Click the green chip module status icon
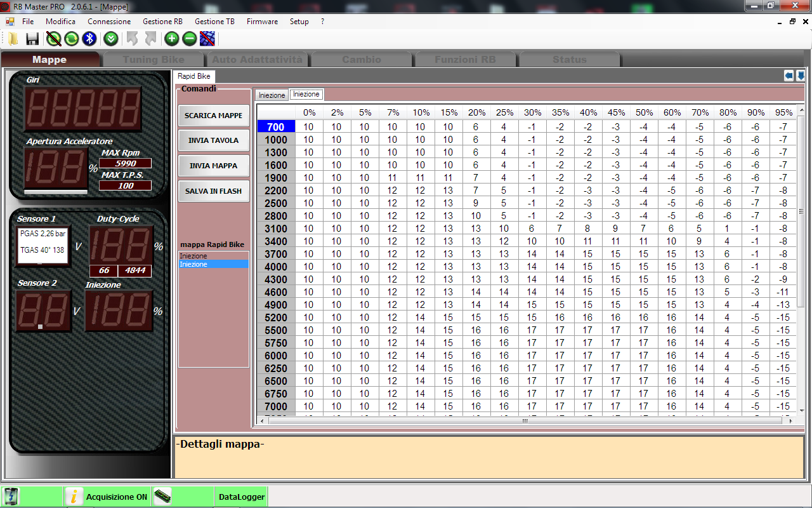Viewport: 812px width, 508px height. pyautogui.click(x=162, y=497)
